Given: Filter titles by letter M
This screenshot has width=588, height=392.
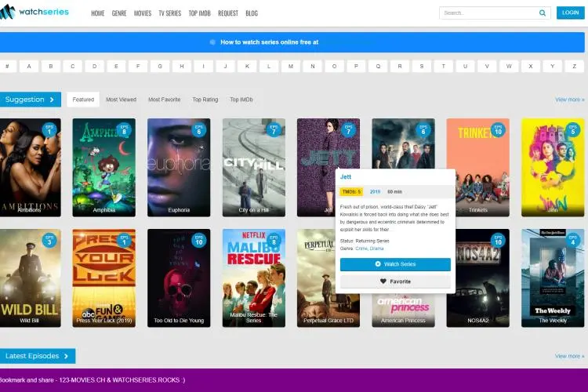Looking at the screenshot, I should (x=291, y=66).
